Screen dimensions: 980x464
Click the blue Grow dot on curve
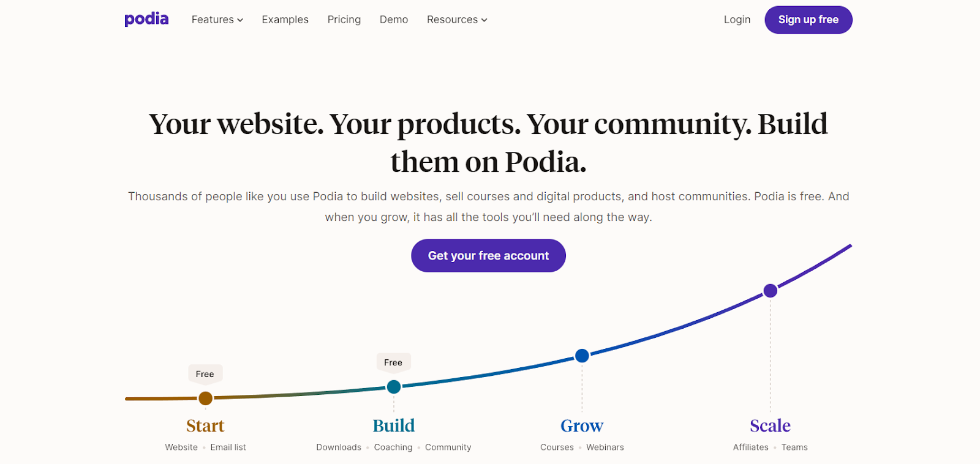pyautogui.click(x=582, y=356)
